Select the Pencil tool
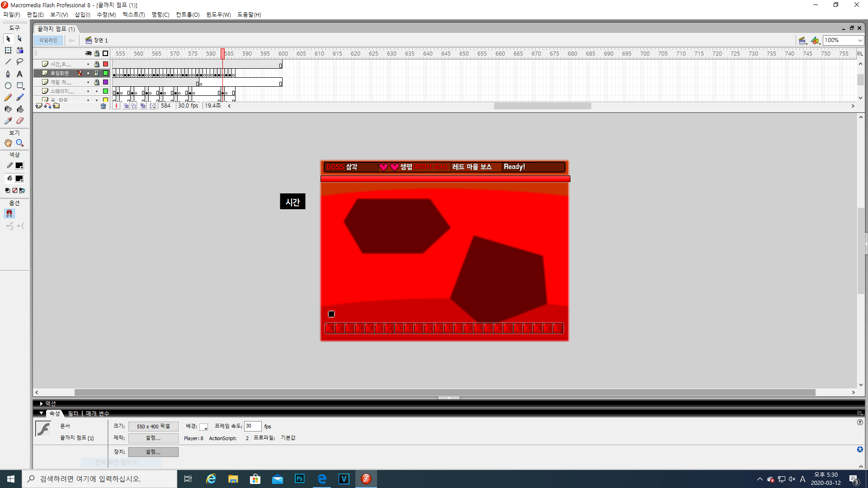868x488 pixels. click(8, 97)
